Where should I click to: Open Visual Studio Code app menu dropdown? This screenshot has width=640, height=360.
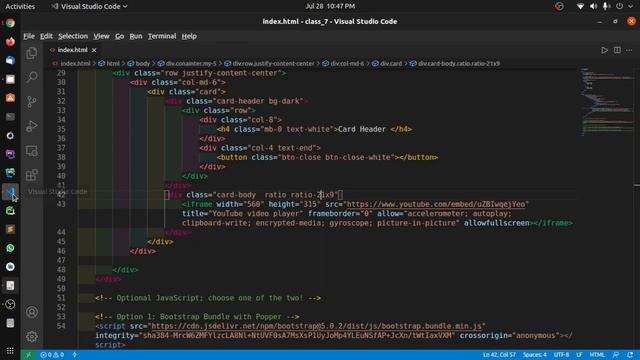[x=89, y=7]
